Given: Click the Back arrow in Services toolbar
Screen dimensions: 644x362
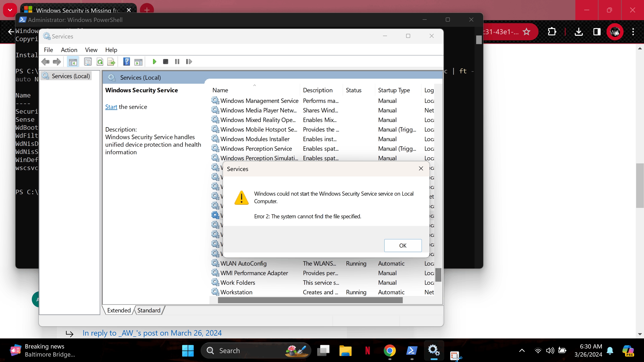Looking at the screenshot, I should click(x=45, y=62).
